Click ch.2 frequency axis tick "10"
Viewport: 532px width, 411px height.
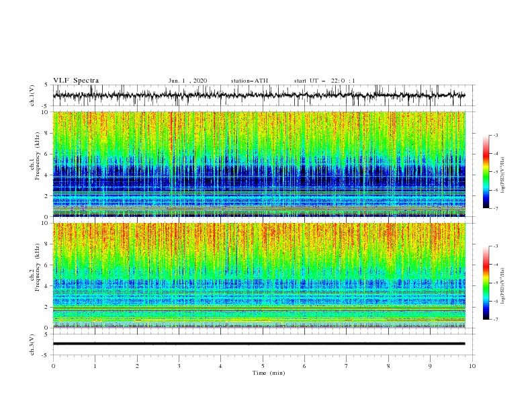(x=45, y=223)
